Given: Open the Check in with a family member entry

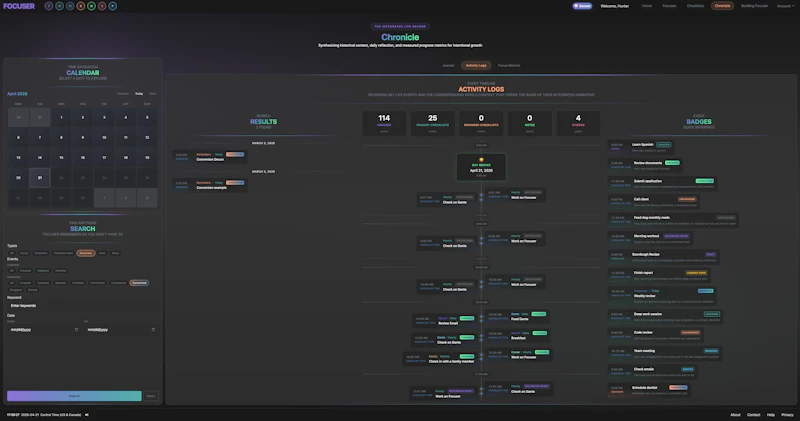Looking at the screenshot, I should (x=441, y=359).
